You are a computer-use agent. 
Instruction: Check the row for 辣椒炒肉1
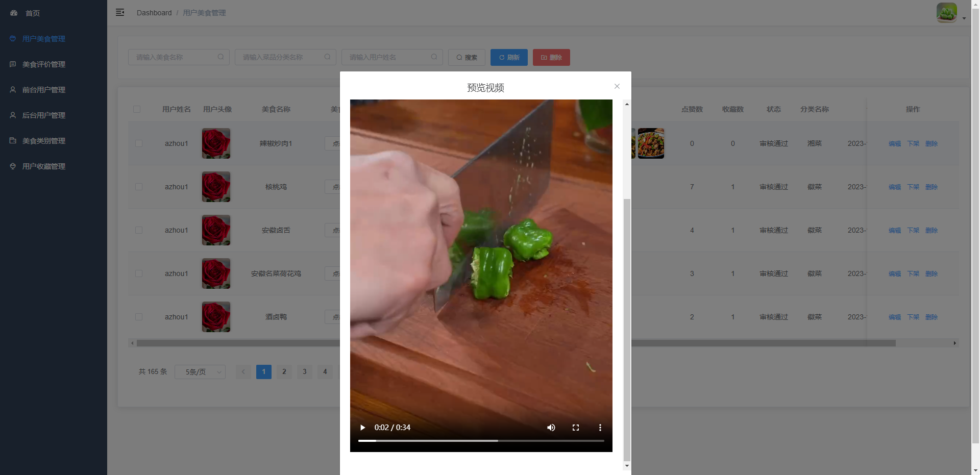(x=139, y=143)
